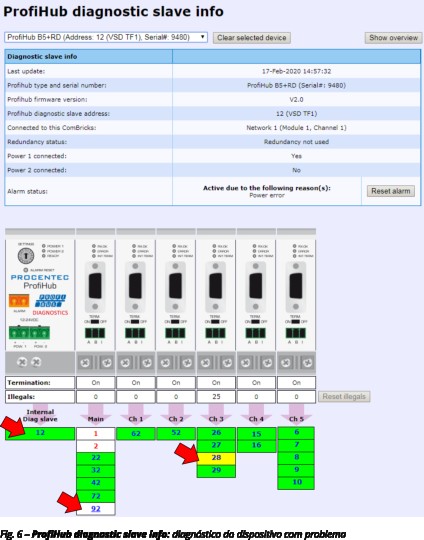Open the station 92 link in Main
The height and width of the screenshot is (540, 424).
pyautogui.click(x=96, y=509)
